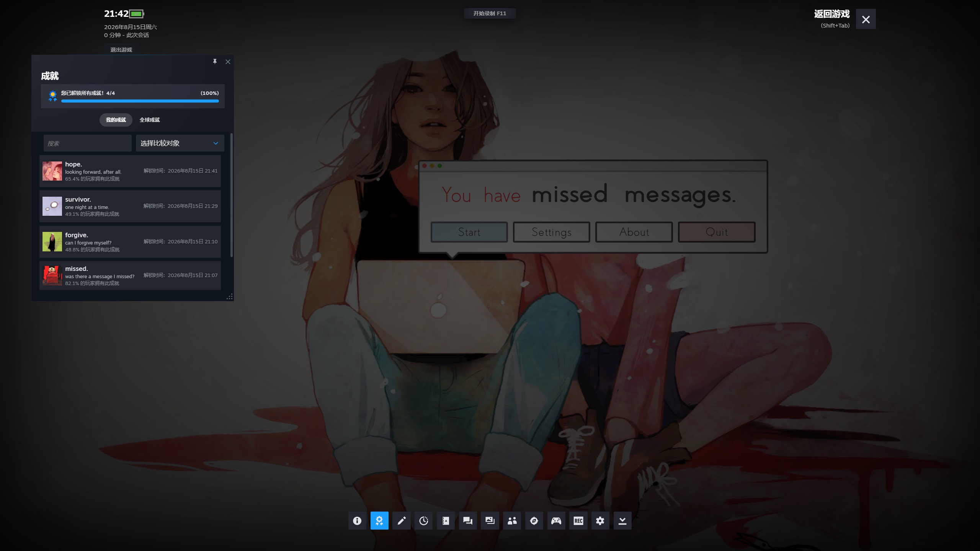Open About in the game menu

pos(634,232)
